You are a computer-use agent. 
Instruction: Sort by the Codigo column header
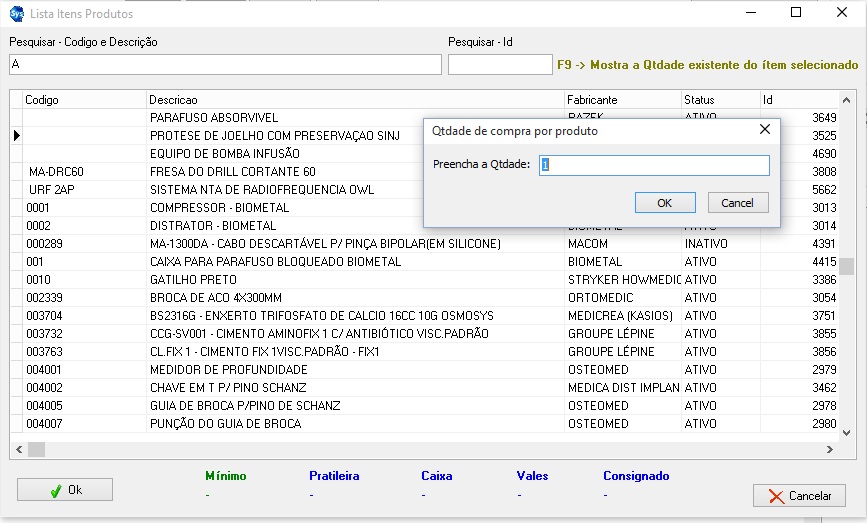click(84, 100)
